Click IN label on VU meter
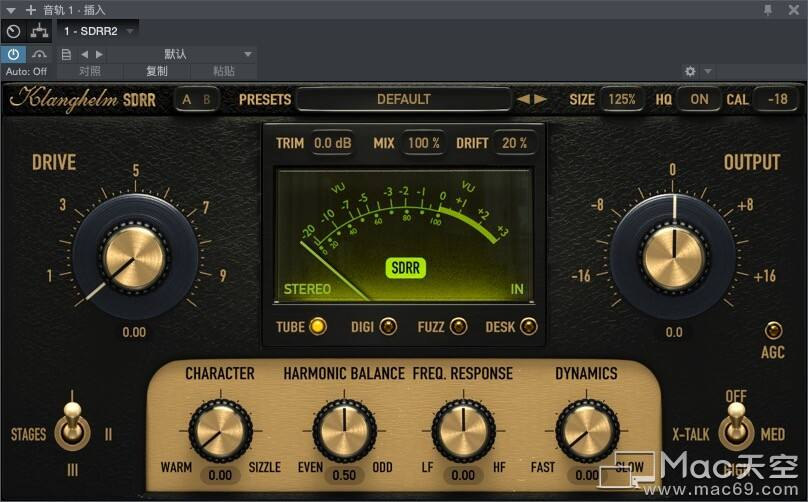Image resolution: width=808 pixels, height=502 pixels. (517, 289)
